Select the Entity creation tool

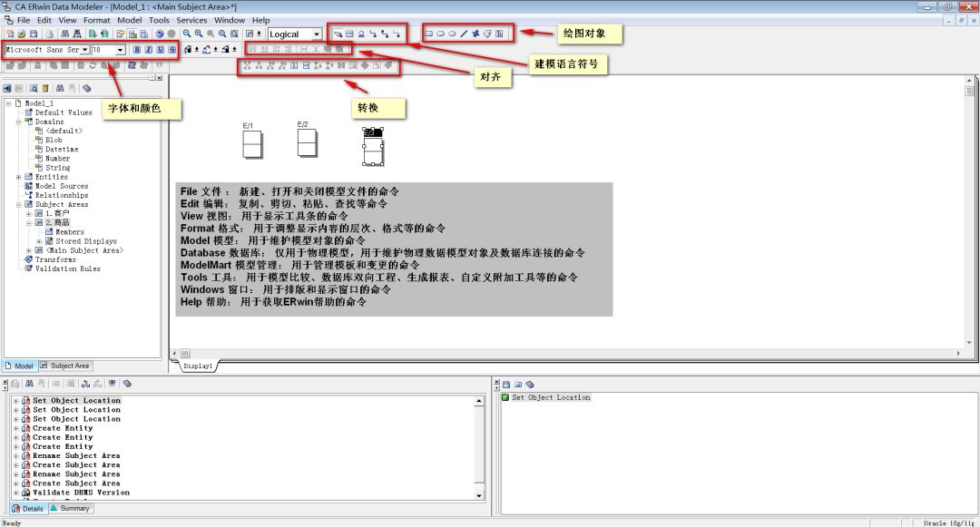[x=349, y=34]
